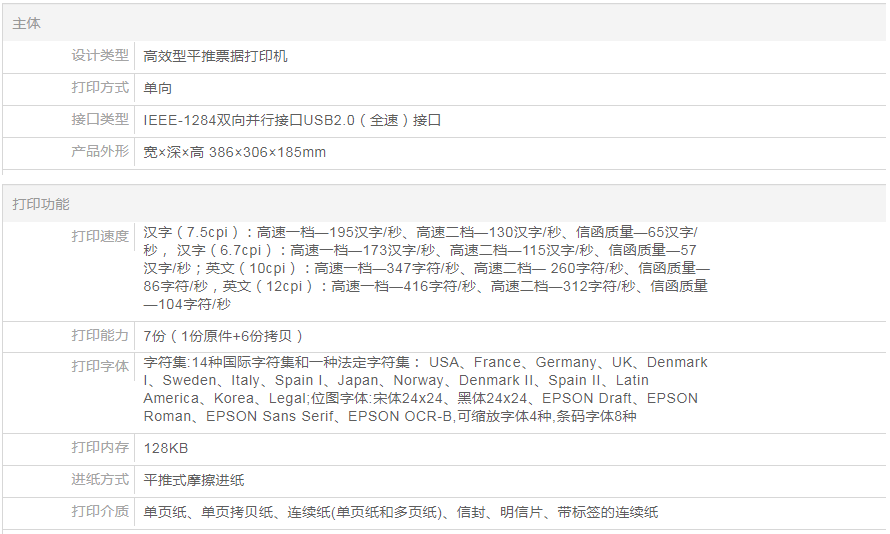890x534 pixels.
Task: Select the 产品外形 row label
Action: click(x=100, y=152)
